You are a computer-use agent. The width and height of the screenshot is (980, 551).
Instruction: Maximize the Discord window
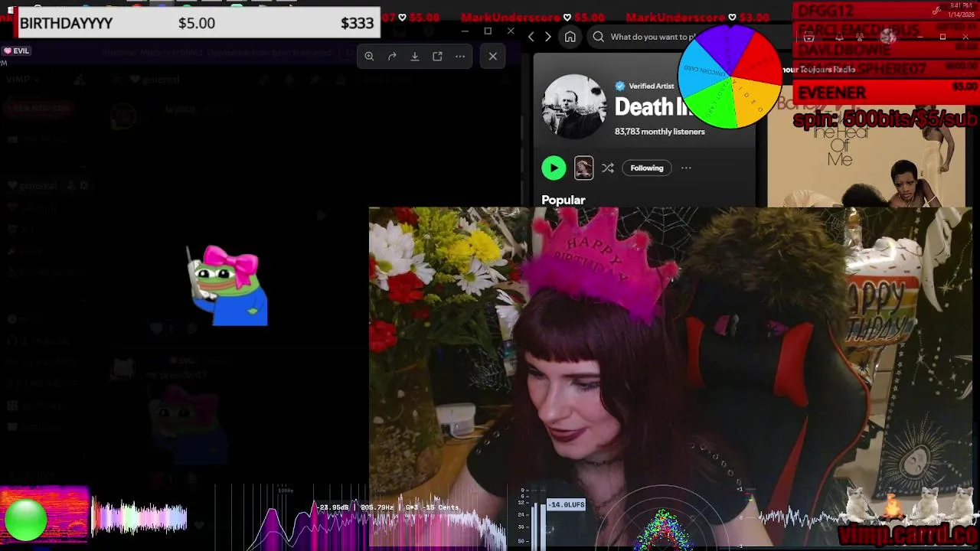[488, 31]
